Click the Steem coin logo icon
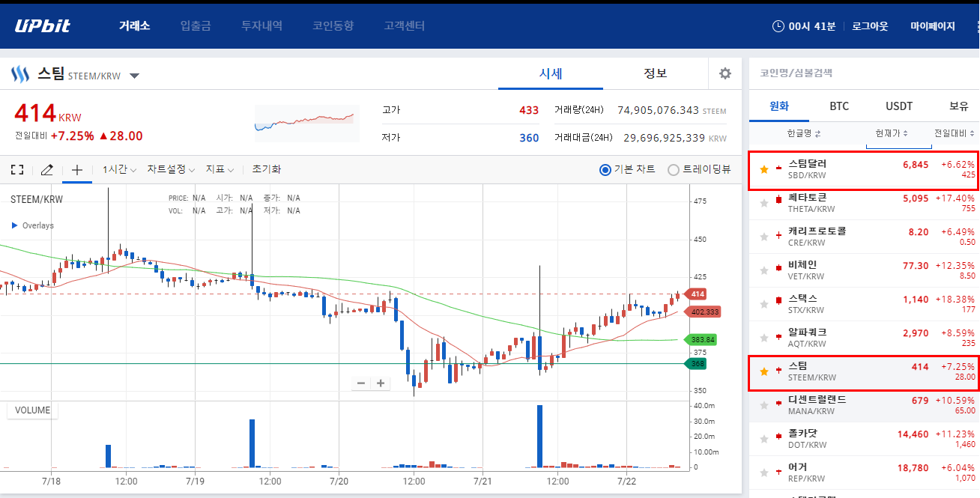Image resolution: width=980 pixels, height=498 pixels. coord(19,74)
